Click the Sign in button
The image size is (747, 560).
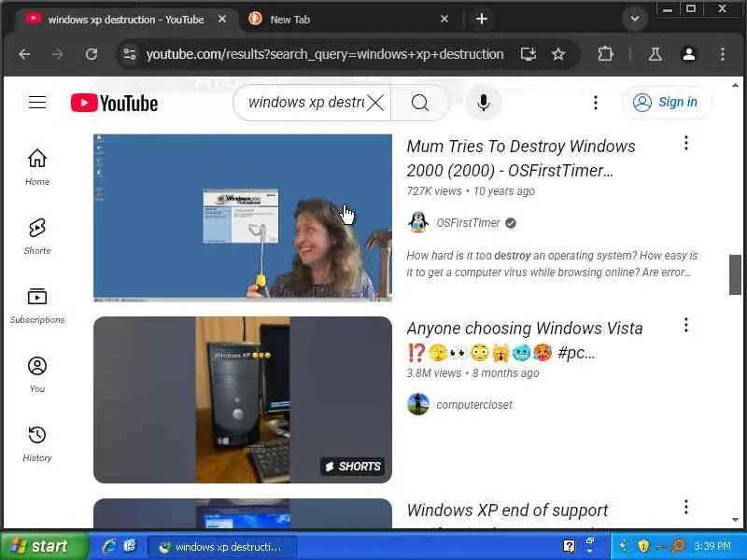tap(667, 103)
